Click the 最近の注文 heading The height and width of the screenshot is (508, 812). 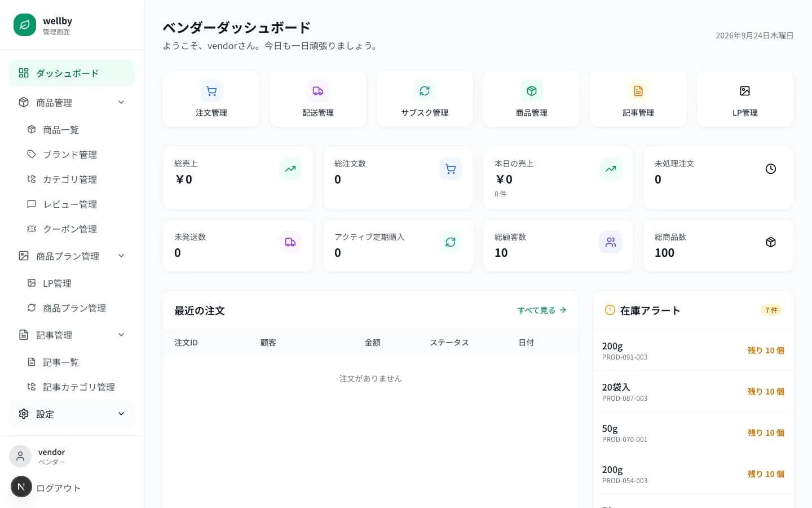point(200,310)
